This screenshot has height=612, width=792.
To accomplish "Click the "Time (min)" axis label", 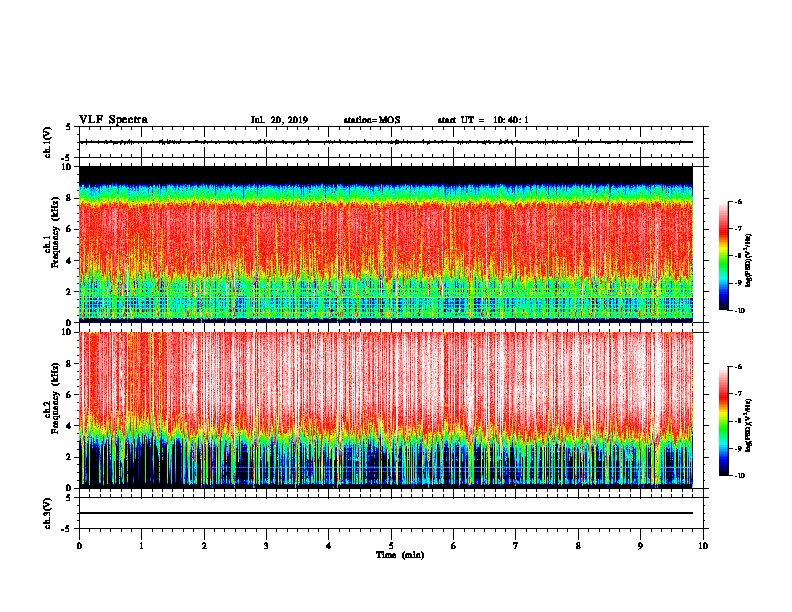I will (400, 555).
